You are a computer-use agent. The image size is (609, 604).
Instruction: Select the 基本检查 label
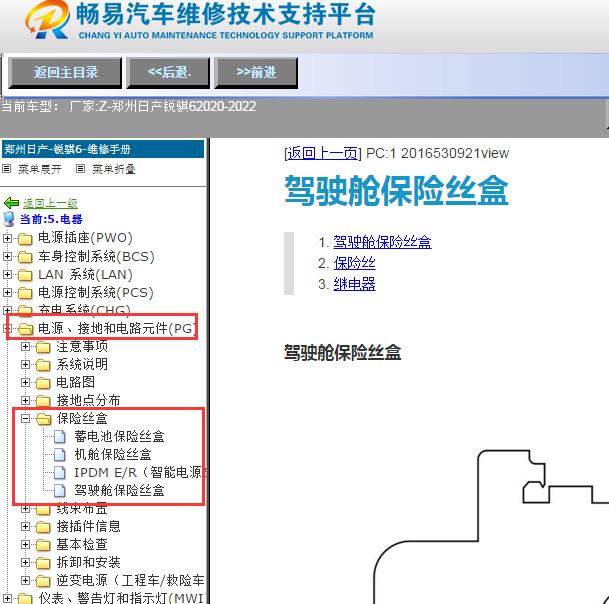pyautogui.click(x=82, y=545)
